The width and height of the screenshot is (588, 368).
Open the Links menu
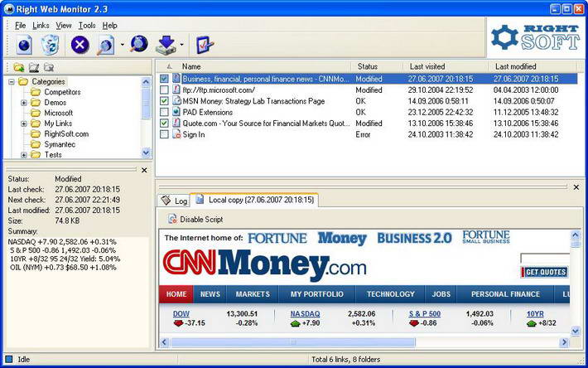tap(41, 26)
